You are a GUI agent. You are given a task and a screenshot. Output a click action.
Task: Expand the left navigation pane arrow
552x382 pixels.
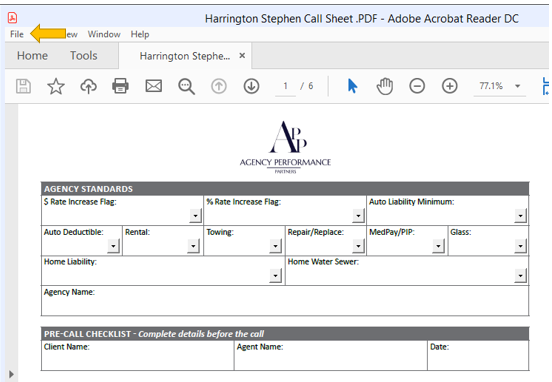11,374
